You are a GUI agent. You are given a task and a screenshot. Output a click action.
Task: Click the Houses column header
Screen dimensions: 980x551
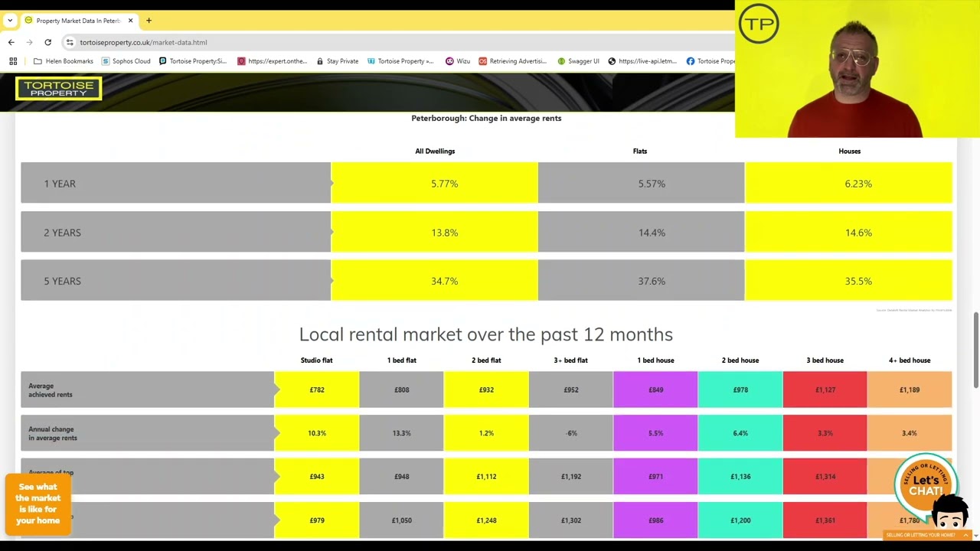point(849,151)
